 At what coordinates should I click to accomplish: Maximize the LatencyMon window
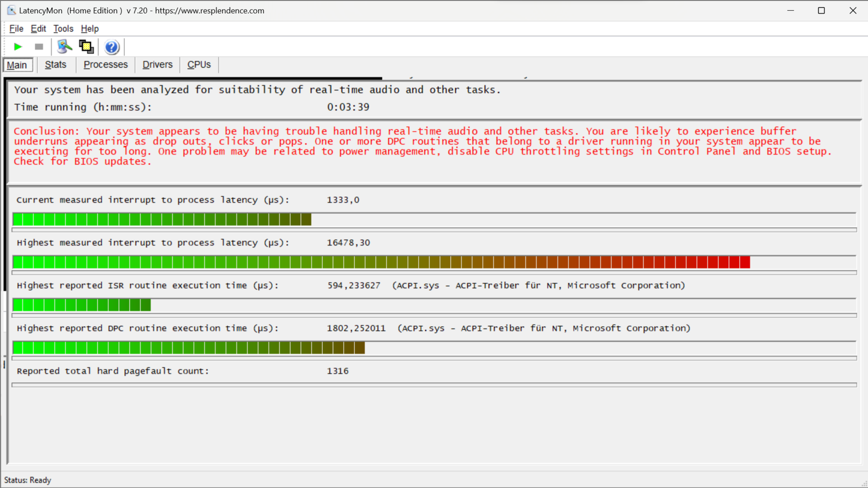pyautogui.click(x=821, y=10)
